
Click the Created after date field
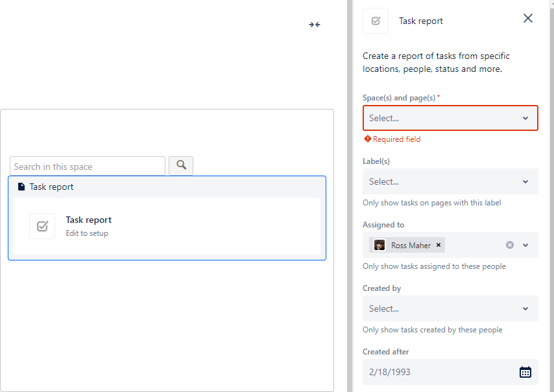(450, 373)
